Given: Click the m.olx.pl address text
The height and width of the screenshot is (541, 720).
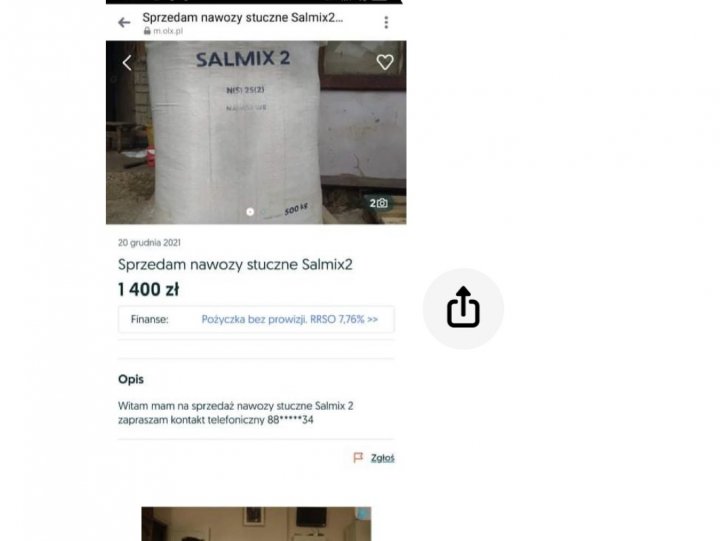Looking at the screenshot, I should pos(168,31).
